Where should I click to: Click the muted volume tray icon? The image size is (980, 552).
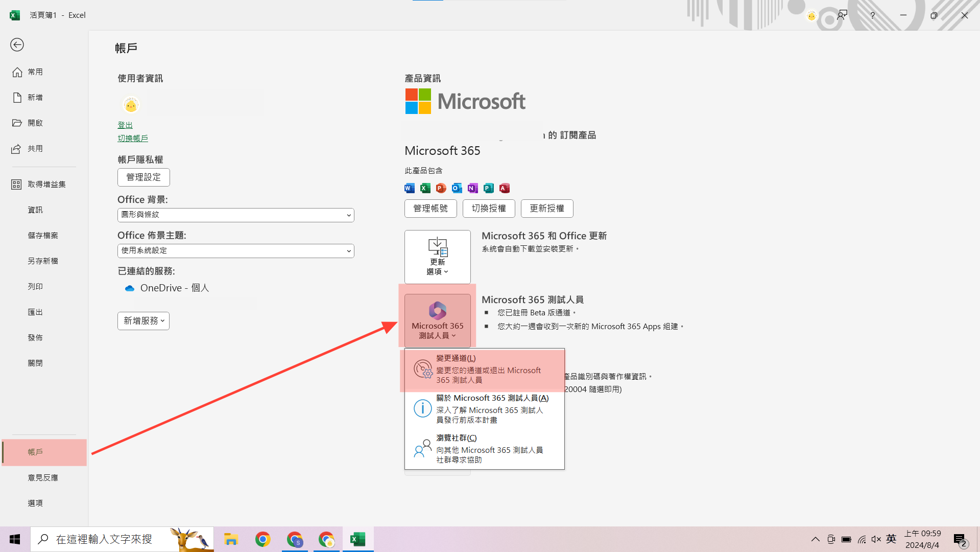point(876,539)
